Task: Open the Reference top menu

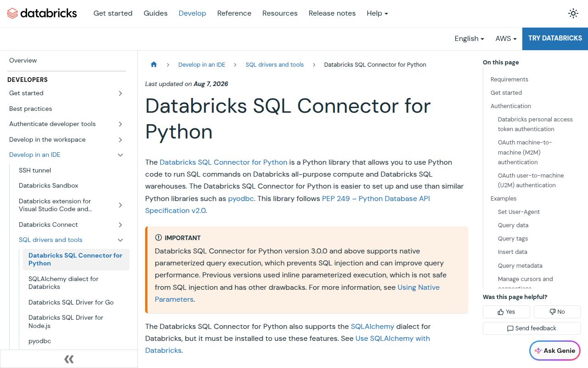Action: point(234,13)
